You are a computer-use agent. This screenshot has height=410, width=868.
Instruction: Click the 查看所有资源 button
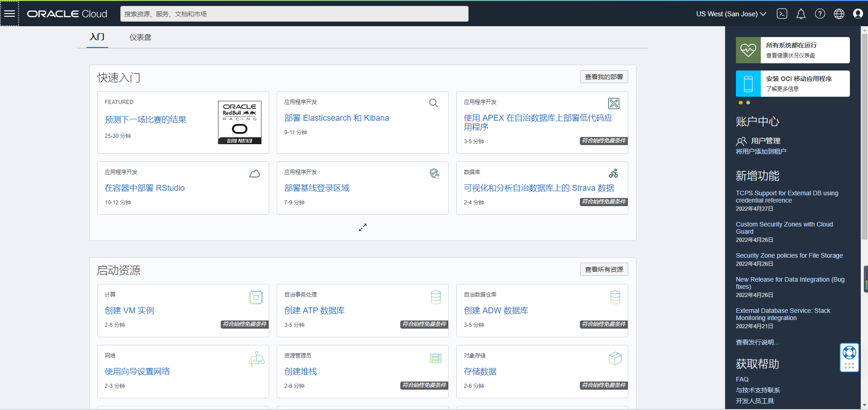click(x=604, y=269)
